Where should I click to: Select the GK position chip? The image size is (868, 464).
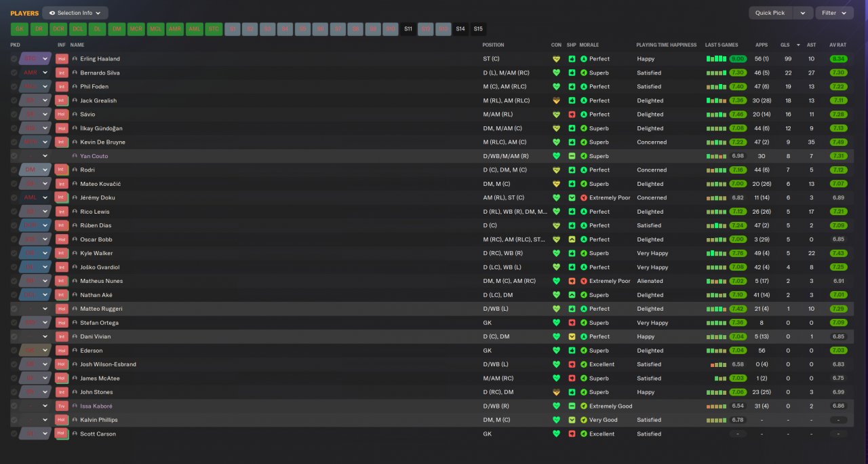(x=19, y=29)
